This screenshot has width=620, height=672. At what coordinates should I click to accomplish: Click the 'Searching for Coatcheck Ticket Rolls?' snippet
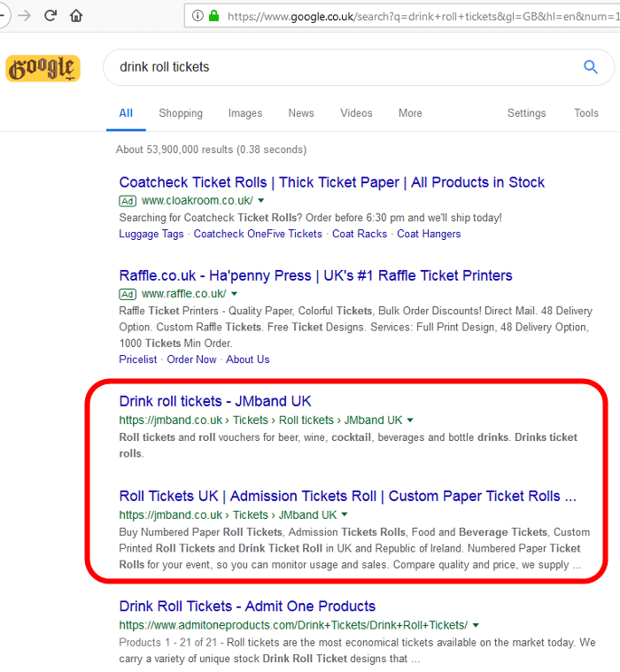310,218
